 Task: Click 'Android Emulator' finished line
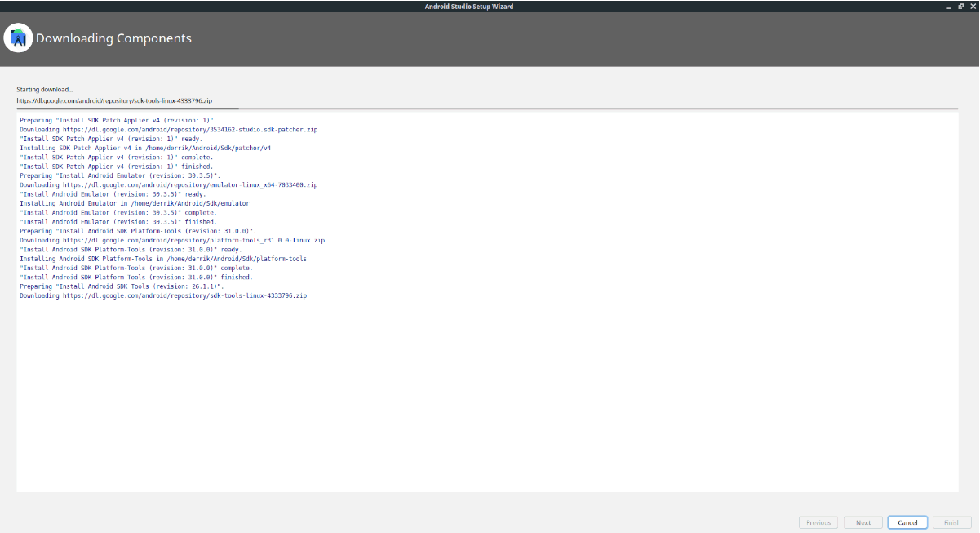click(118, 222)
